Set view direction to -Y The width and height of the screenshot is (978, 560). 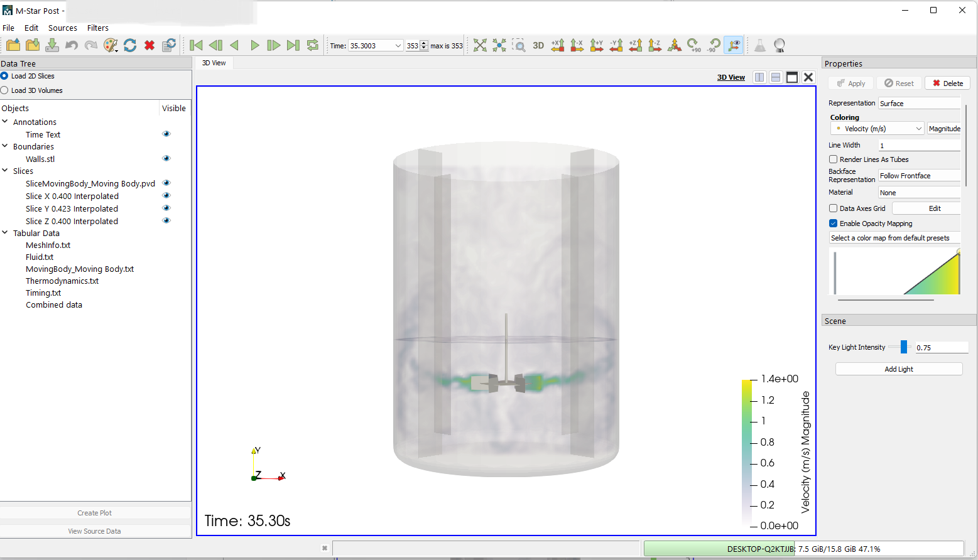pos(616,45)
